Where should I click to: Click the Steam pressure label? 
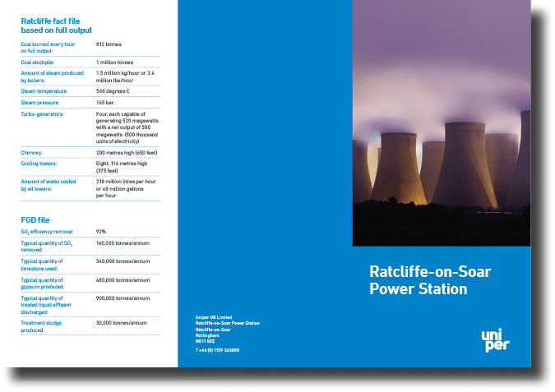42,103
